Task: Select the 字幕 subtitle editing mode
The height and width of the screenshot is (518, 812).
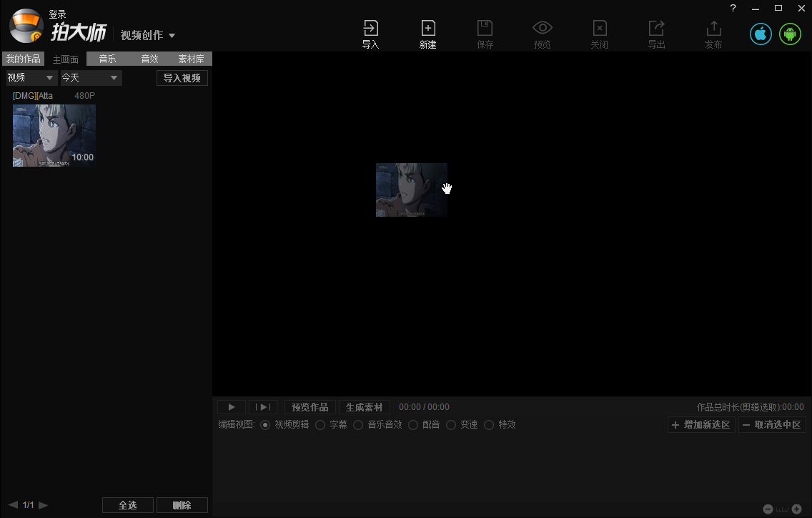Action: click(320, 424)
